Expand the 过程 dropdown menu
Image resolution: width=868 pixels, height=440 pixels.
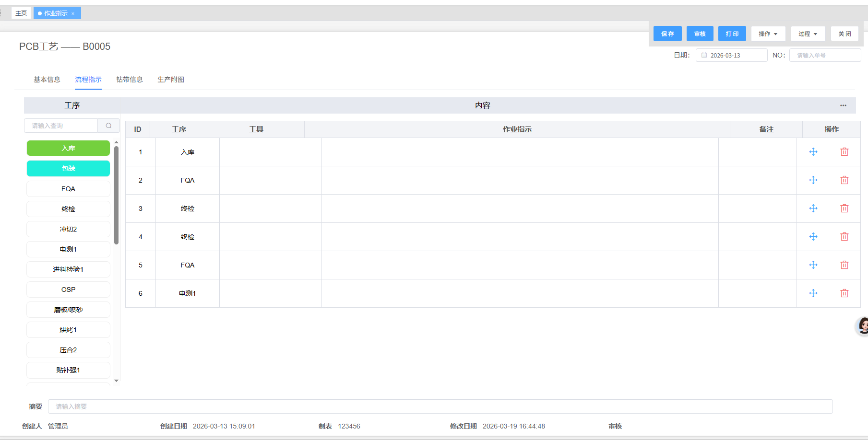[x=808, y=34]
